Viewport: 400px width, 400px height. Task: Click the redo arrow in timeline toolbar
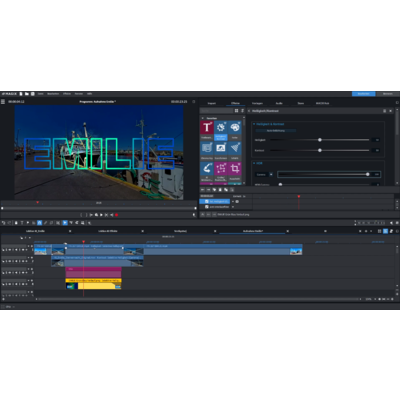10,223
